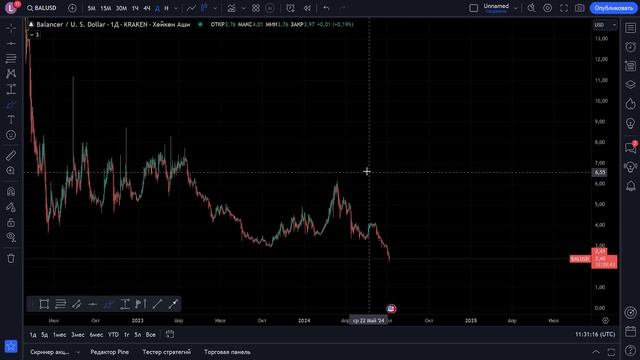Select the trend line tool

(x=11, y=43)
